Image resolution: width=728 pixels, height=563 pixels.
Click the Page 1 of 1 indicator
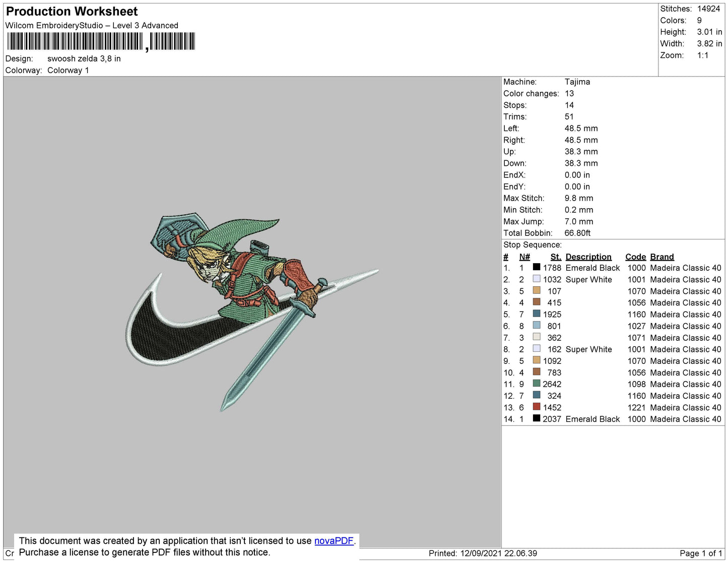(x=700, y=553)
